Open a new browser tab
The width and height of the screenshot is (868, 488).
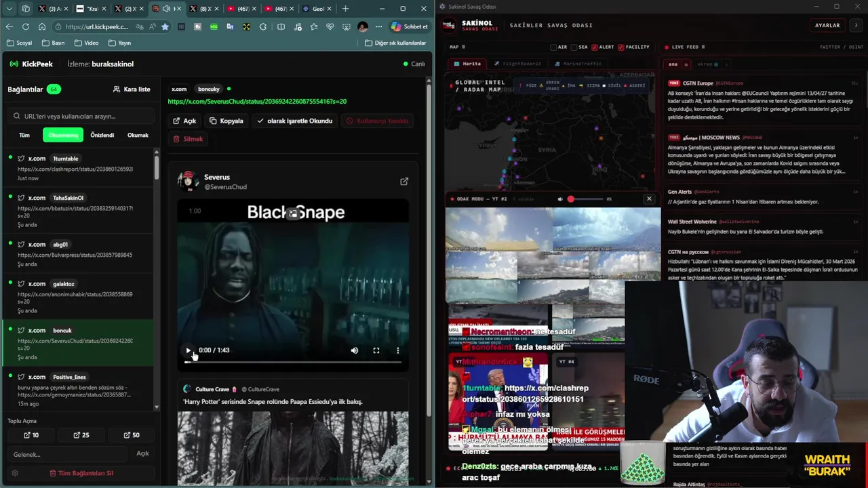coord(345,9)
